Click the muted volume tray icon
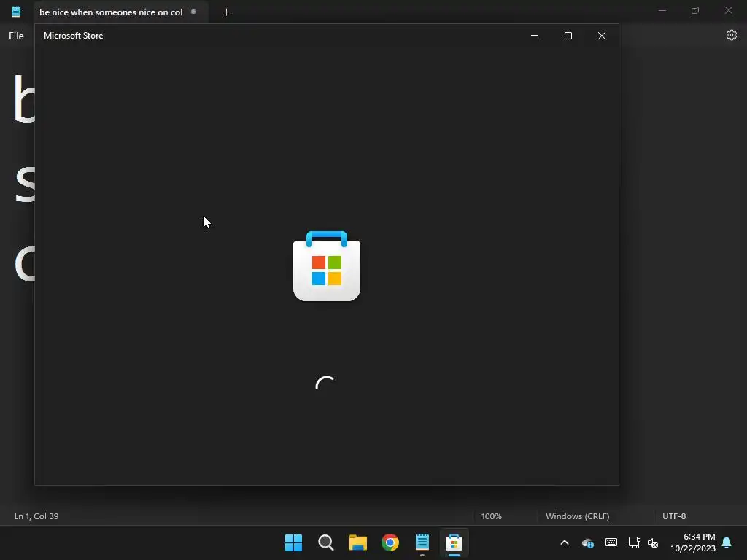The height and width of the screenshot is (560, 747). click(x=653, y=542)
